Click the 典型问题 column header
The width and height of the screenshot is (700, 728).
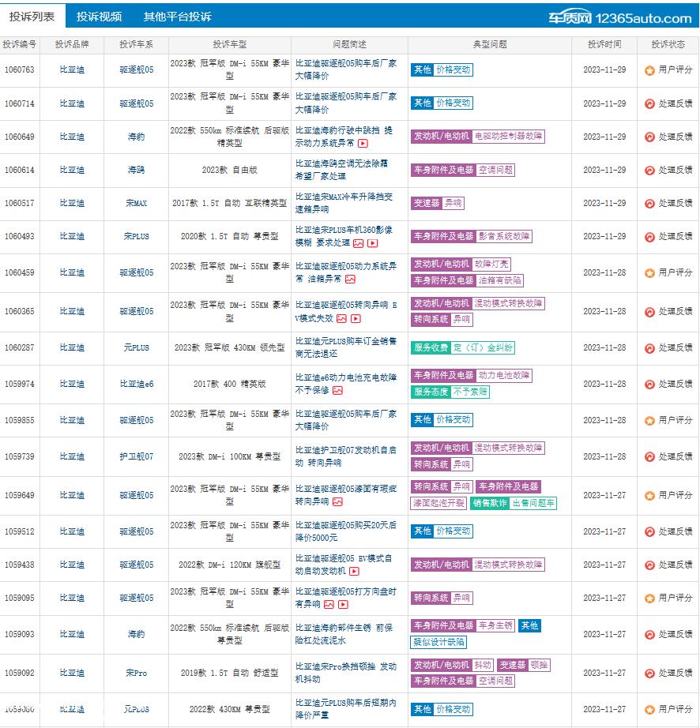490,44
